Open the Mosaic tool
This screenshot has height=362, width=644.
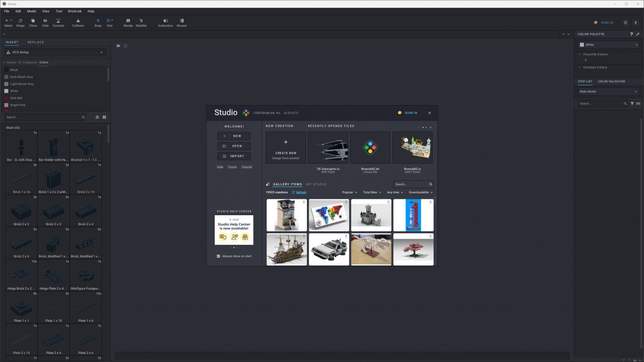(x=182, y=23)
